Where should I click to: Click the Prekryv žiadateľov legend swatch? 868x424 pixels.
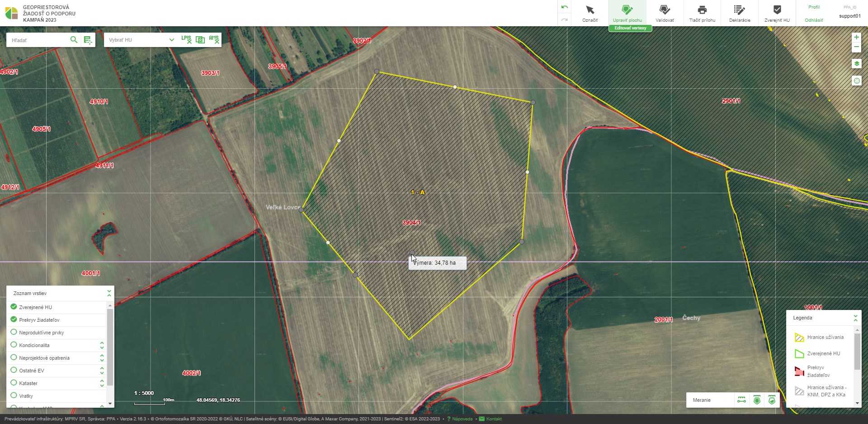[799, 372]
